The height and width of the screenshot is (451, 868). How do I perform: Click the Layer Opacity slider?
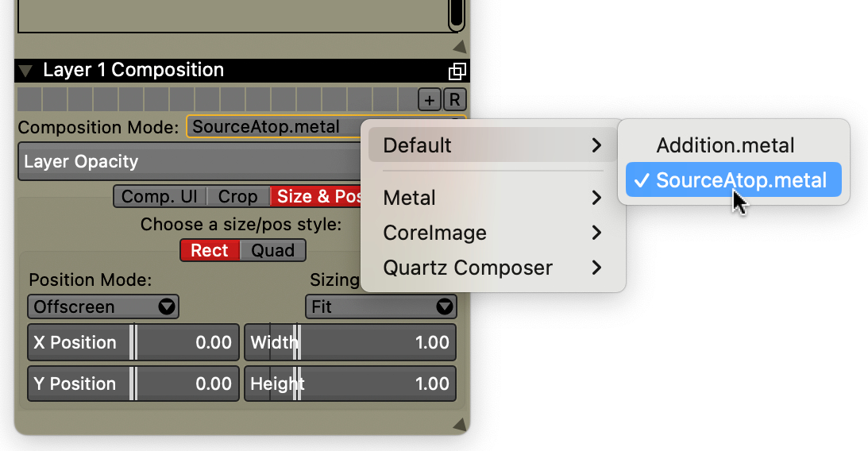[191, 162]
